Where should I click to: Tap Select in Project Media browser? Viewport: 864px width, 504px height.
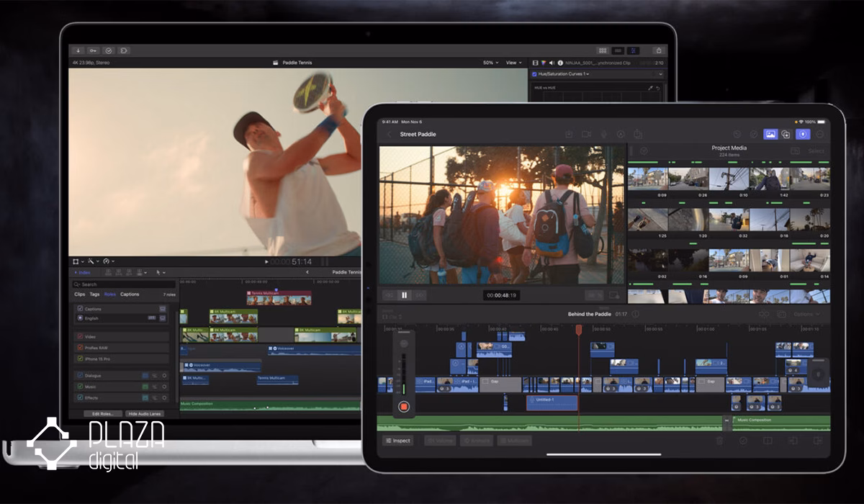click(x=816, y=151)
